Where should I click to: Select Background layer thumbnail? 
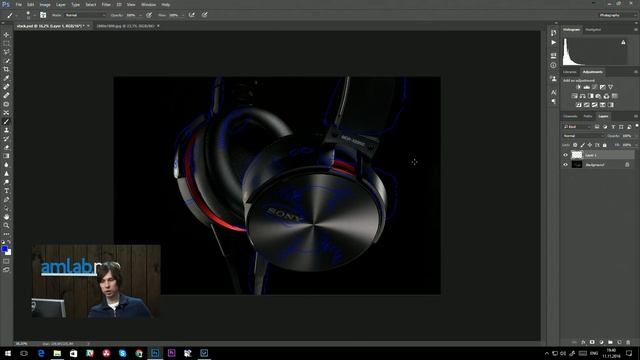(577, 165)
